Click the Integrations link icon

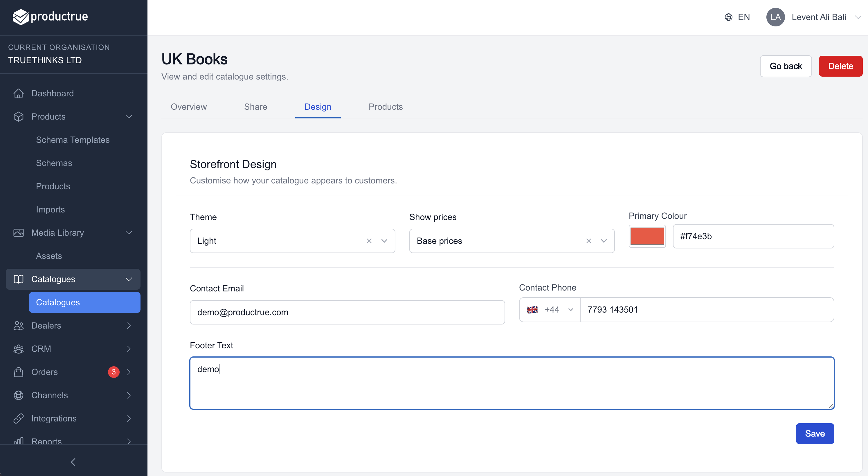19,419
